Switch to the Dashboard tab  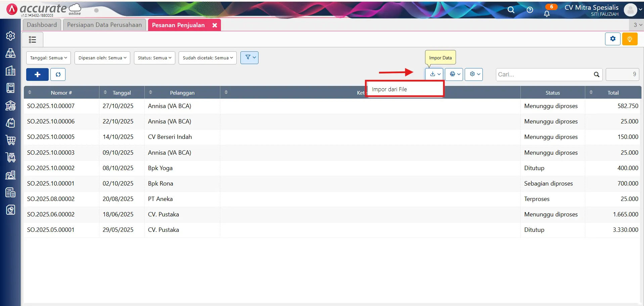(x=41, y=24)
